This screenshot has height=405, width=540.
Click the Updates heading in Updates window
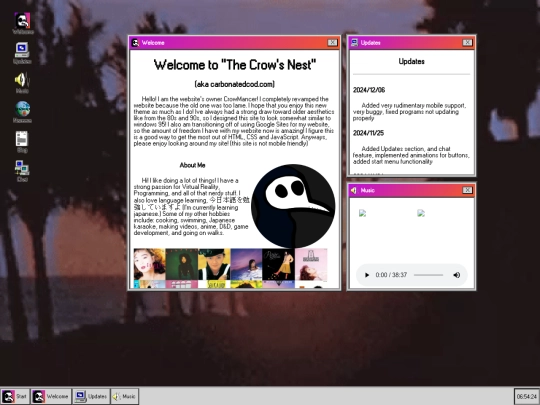point(412,62)
